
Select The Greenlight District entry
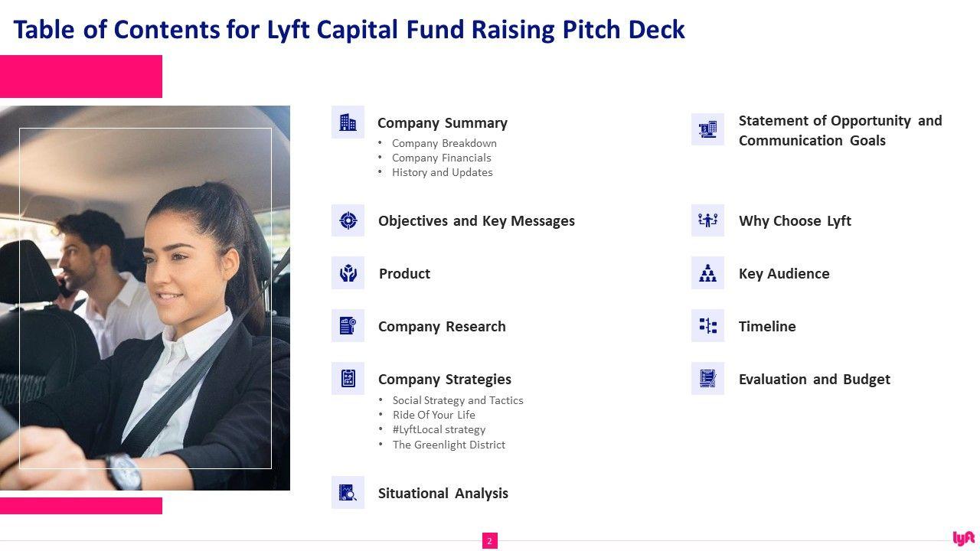[x=449, y=445]
